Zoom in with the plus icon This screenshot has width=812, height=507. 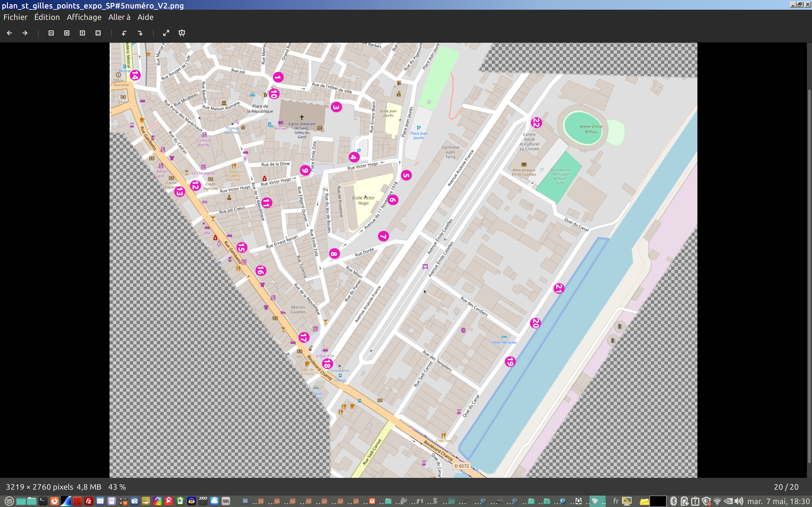click(x=67, y=33)
